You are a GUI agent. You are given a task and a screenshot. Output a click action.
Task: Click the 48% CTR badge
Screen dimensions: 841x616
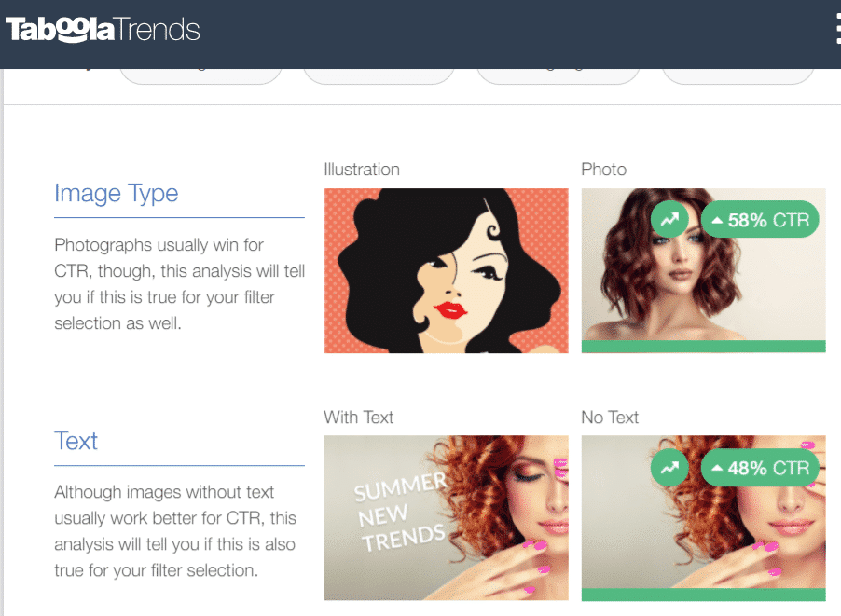coord(760,468)
